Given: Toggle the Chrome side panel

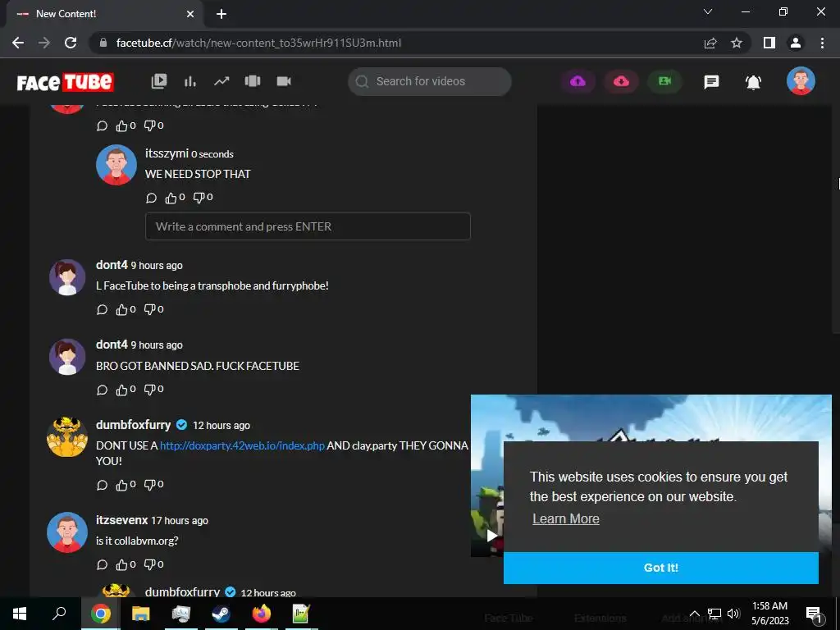Looking at the screenshot, I should (x=769, y=43).
